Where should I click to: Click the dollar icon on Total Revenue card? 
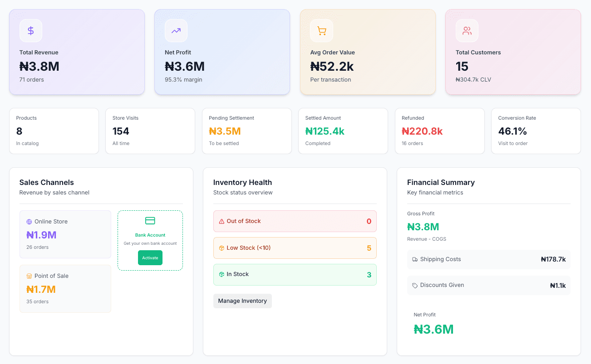pyautogui.click(x=30, y=30)
